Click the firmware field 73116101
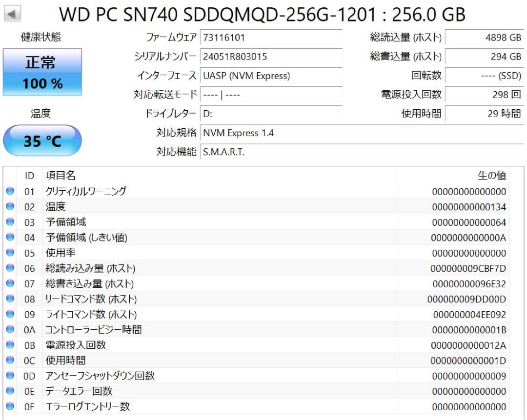The height and width of the screenshot is (420, 527). pyautogui.click(x=271, y=37)
